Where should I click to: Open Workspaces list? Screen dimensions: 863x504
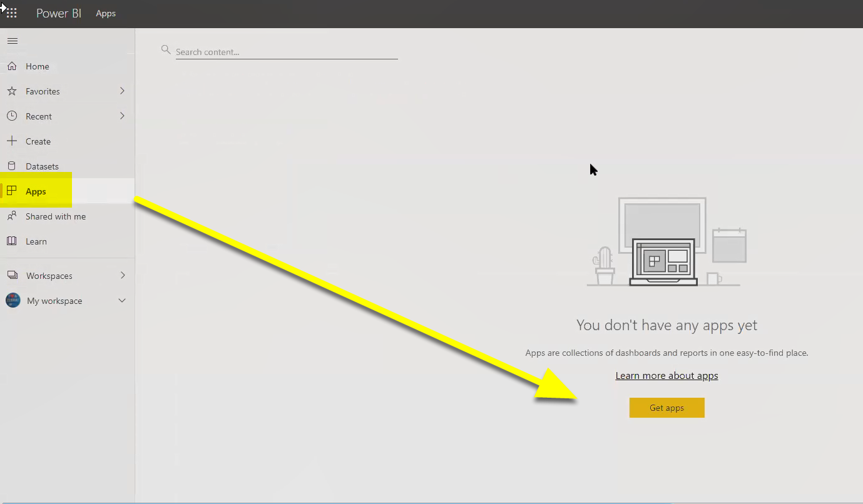(49, 276)
